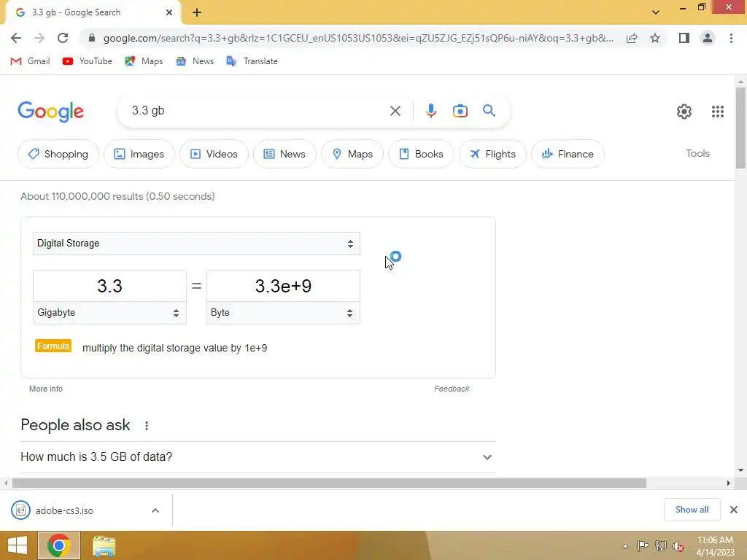Switch to Shopping results

tap(58, 154)
